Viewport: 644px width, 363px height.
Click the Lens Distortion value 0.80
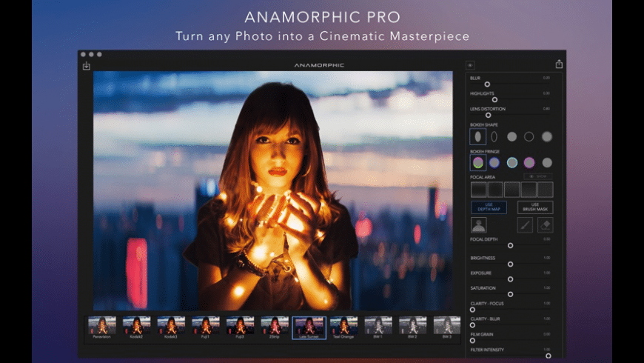click(x=546, y=109)
